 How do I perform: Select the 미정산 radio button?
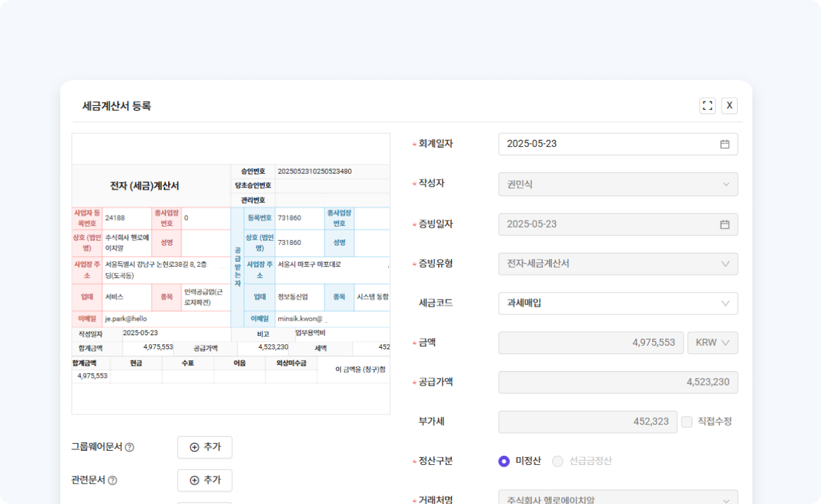504,461
